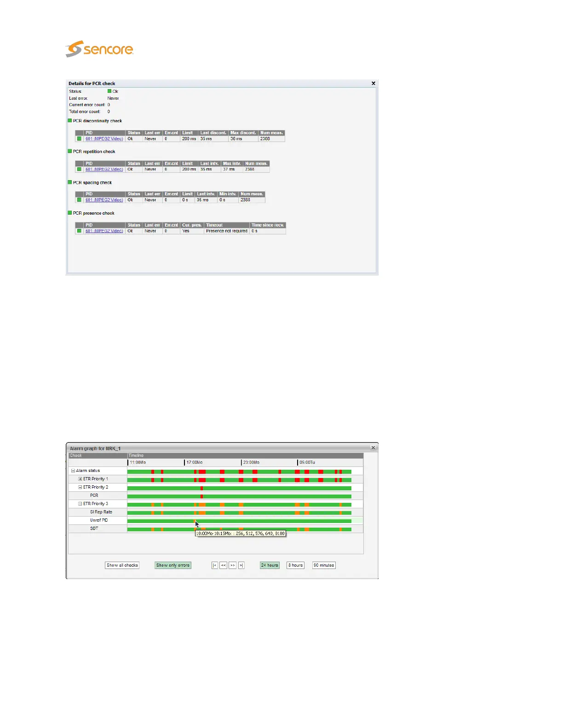563x728 pixels.
Task: Open PID 601 link under PCR discontinuity check
Action: [104, 139]
